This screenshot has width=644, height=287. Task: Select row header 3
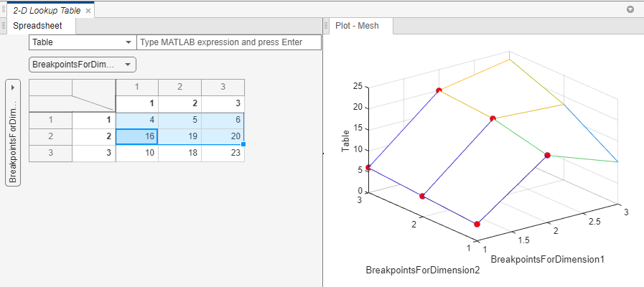(50, 153)
